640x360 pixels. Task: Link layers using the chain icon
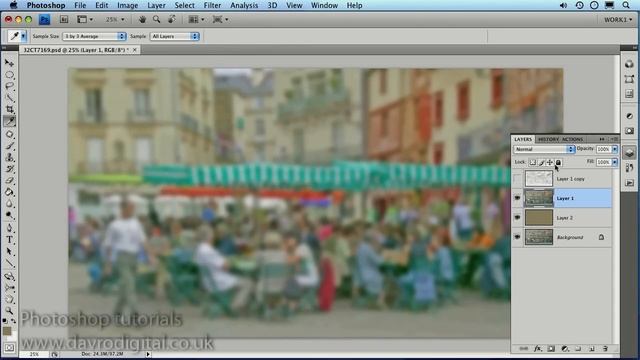524,349
